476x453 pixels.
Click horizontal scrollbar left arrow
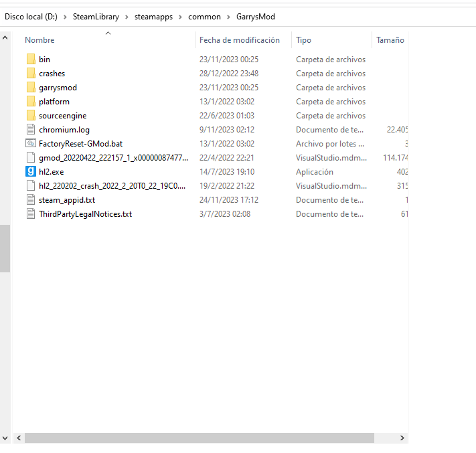[x=19, y=438]
